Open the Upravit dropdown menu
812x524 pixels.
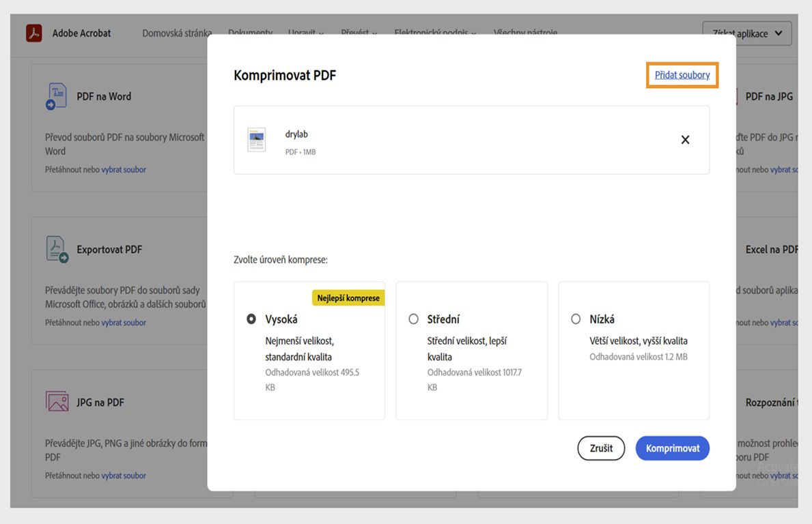[305, 32]
